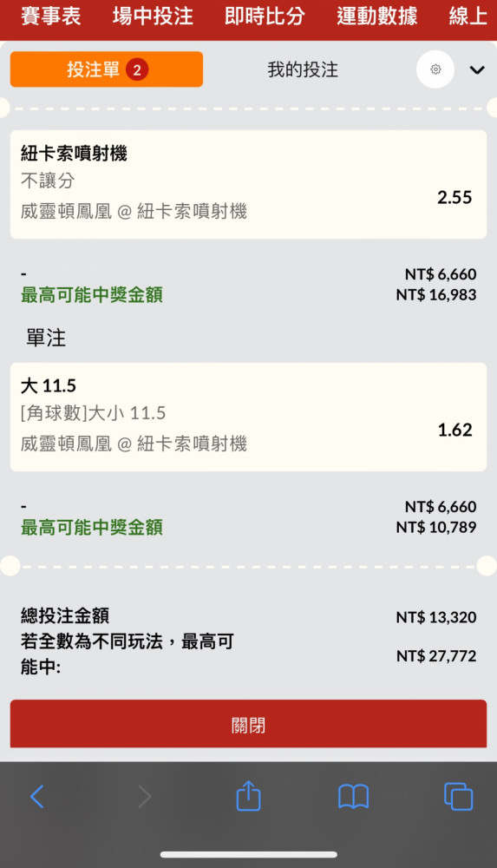Collapse bet slip with chevron arrow

pos(477,69)
